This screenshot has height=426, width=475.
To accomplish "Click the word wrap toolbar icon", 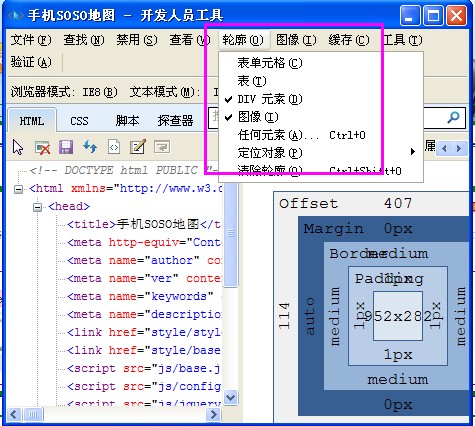I will 162,147.
